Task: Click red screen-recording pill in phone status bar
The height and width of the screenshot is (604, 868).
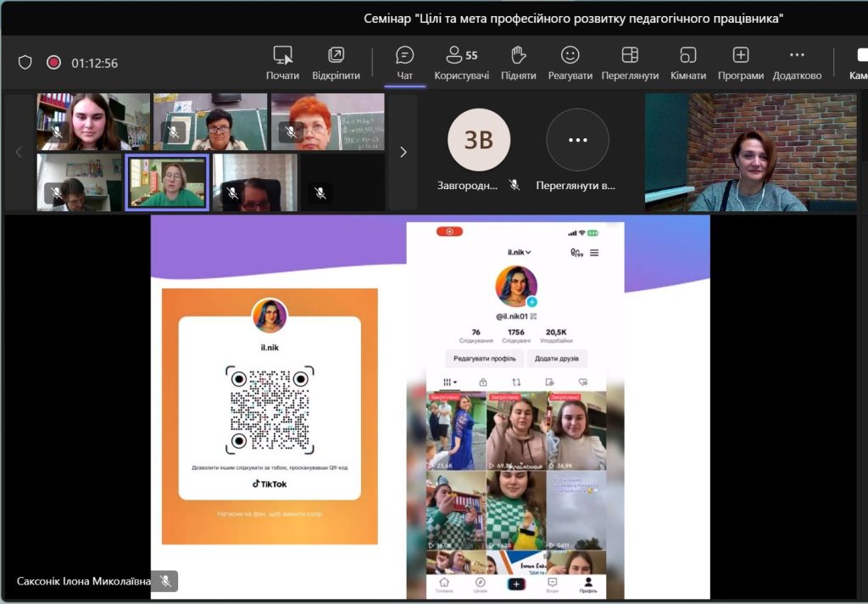Action: point(449,232)
